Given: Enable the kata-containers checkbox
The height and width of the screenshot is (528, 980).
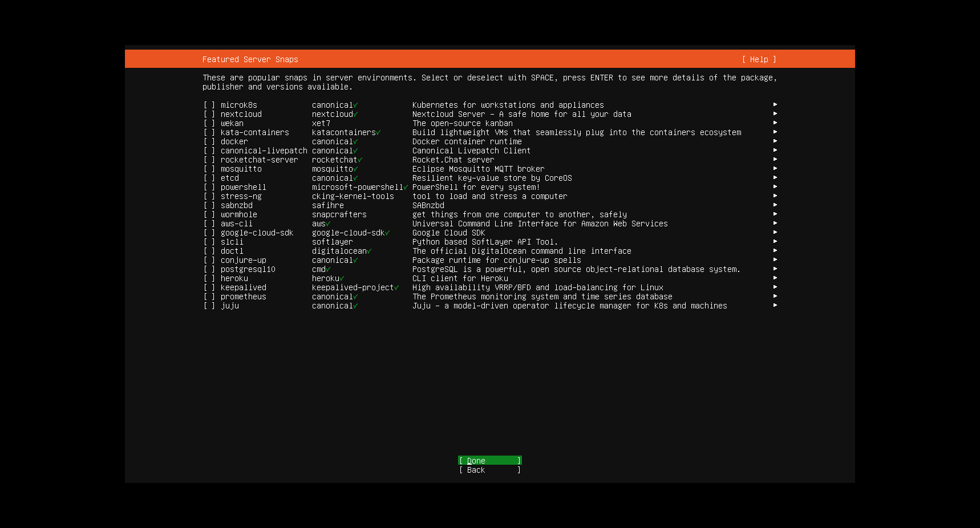Looking at the screenshot, I should point(209,132).
